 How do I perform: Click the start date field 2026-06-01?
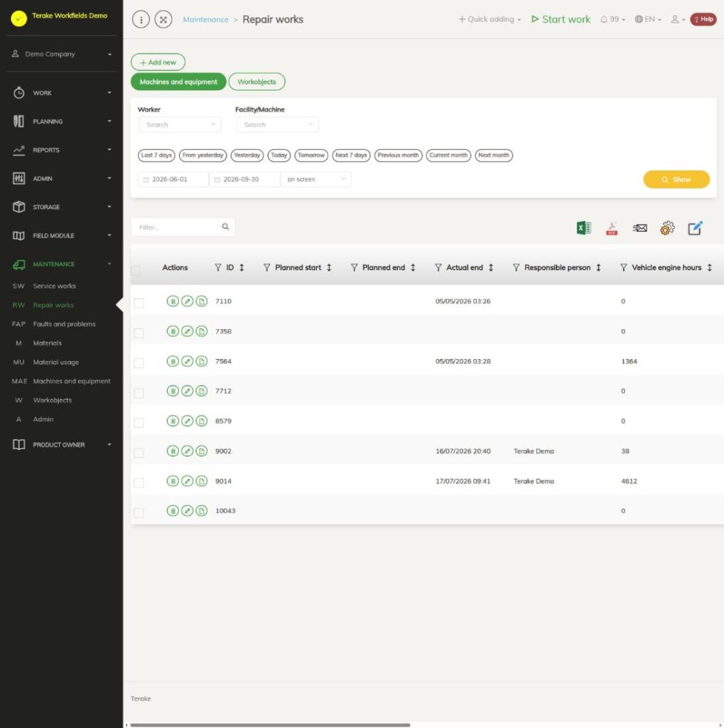click(173, 179)
